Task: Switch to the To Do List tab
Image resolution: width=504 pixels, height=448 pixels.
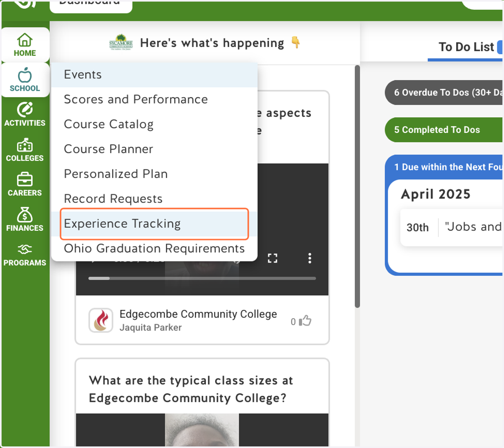Action: tap(466, 47)
